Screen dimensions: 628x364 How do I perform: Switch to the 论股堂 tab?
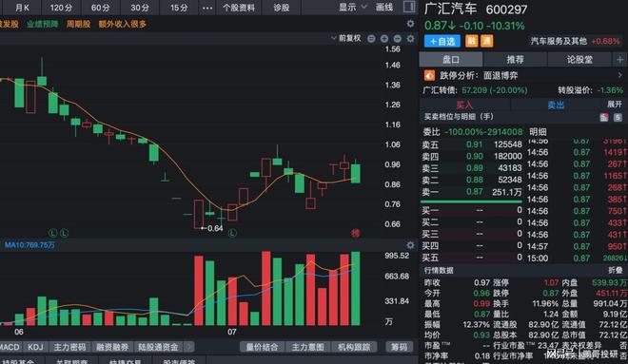pos(579,60)
